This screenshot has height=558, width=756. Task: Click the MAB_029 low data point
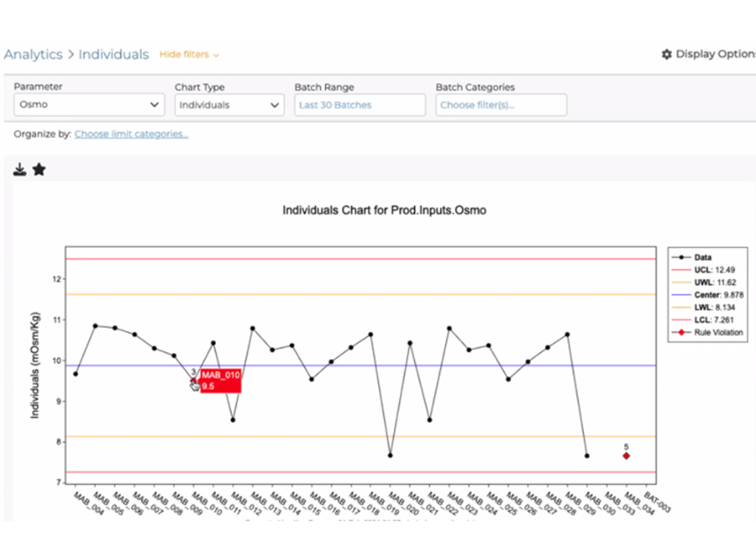[587, 456]
